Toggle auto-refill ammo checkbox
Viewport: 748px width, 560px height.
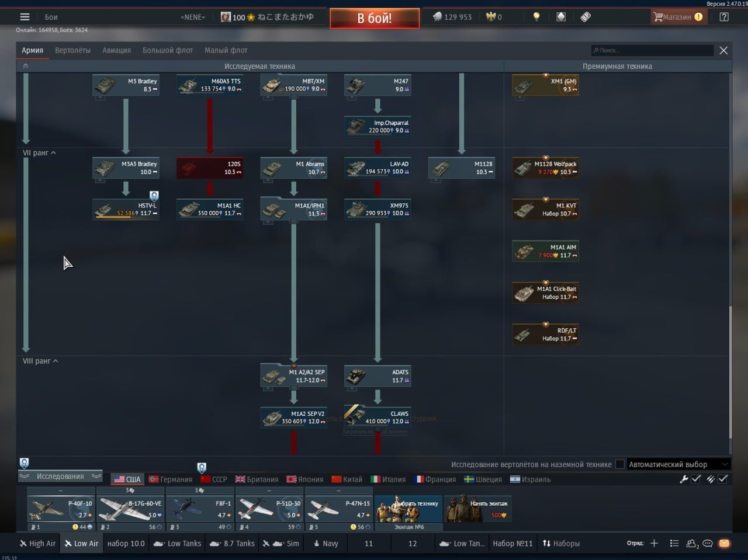pyautogui.click(x=723, y=479)
